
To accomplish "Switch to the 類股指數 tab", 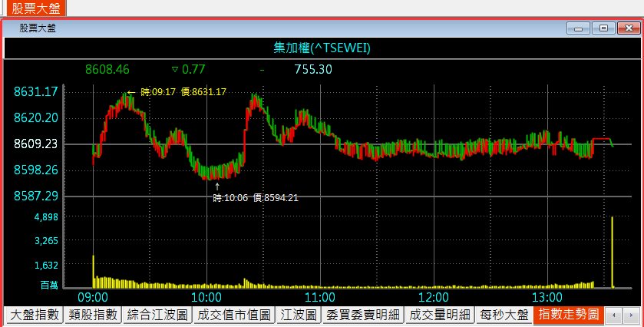I will pyautogui.click(x=91, y=315).
